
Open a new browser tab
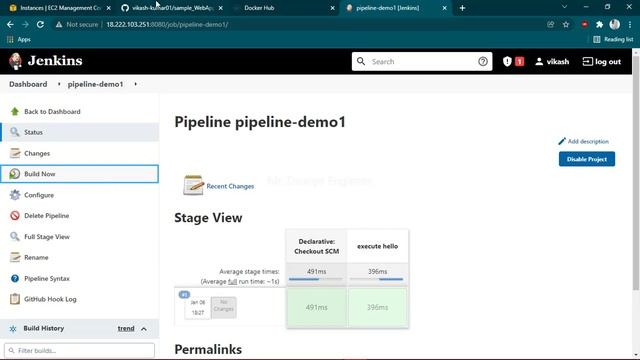462,8
